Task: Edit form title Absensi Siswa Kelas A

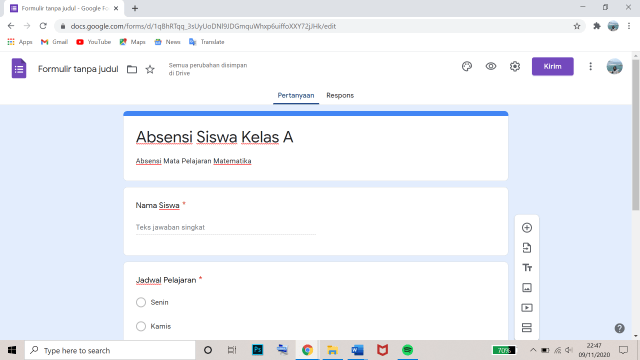Action: (x=215, y=137)
